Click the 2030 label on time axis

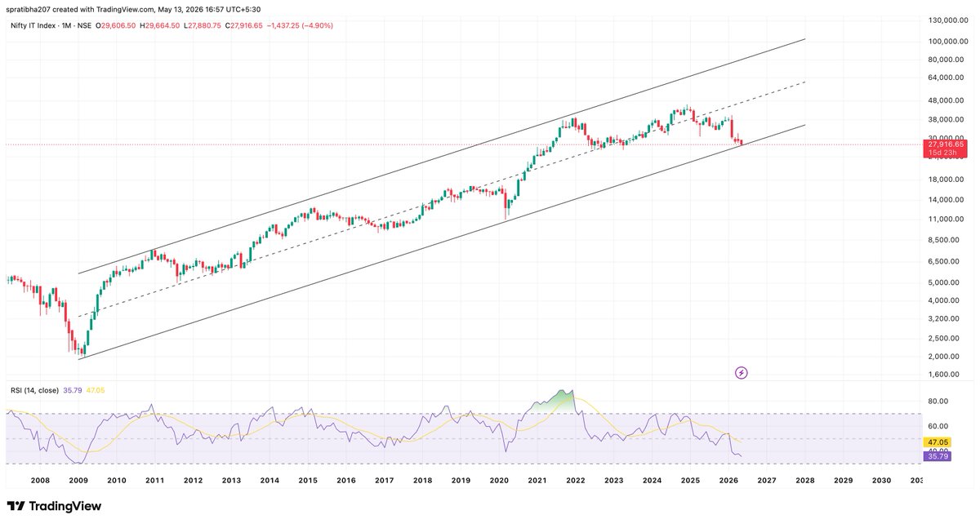click(882, 482)
